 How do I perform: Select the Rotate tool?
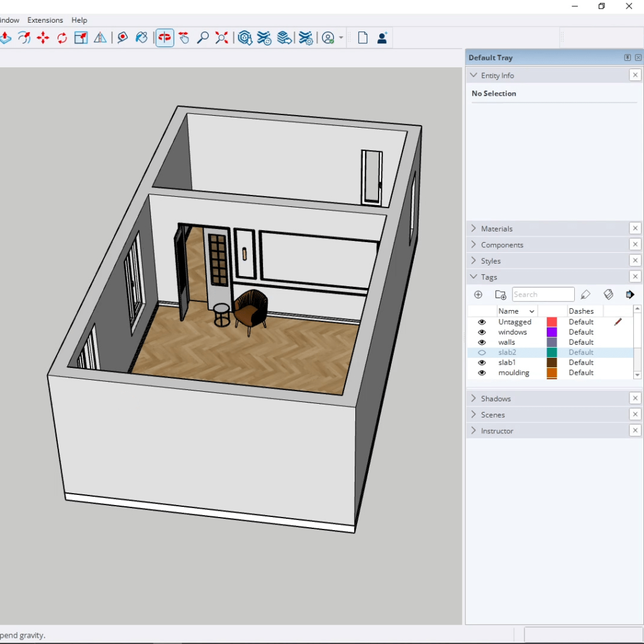62,38
